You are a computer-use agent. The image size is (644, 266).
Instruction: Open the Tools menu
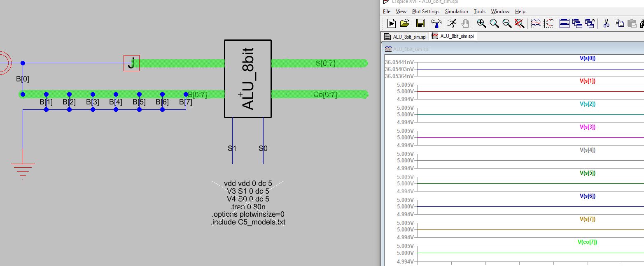[x=479, y=12]
